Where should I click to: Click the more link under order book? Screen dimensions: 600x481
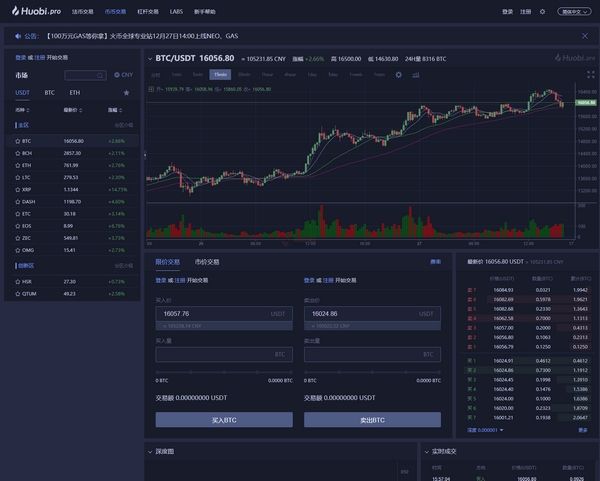tap(583, 430)
